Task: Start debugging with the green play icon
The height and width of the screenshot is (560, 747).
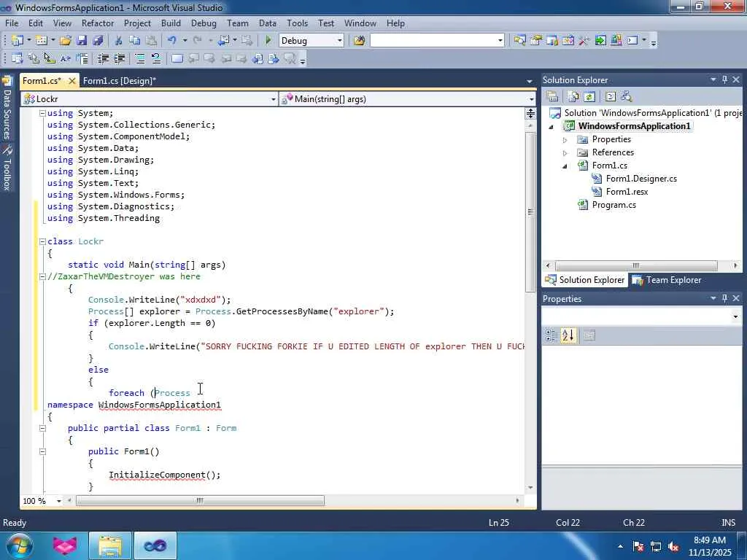Action: pos(268,41)
